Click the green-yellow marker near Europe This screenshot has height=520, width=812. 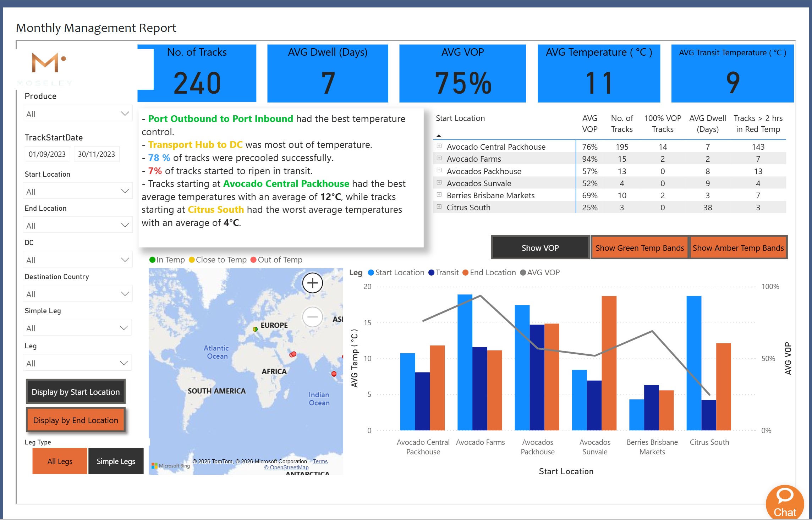click(255, 329)
